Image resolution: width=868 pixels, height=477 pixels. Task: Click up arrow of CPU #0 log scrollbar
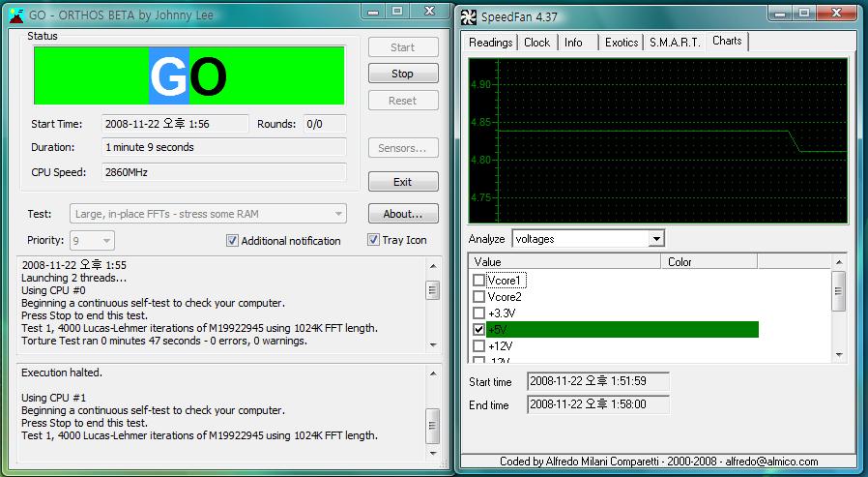(x=433, y=266)
